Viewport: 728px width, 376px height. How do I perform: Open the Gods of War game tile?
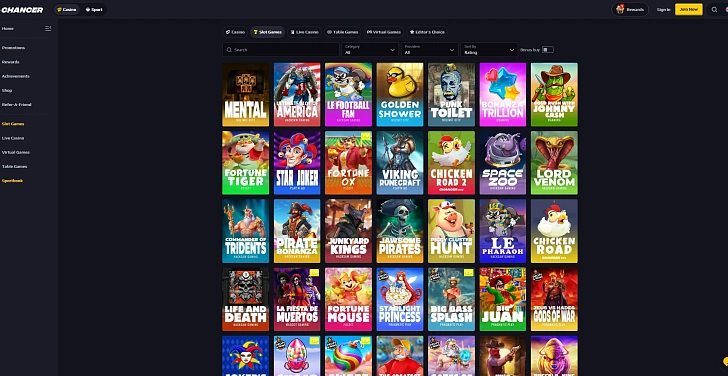[554, 299]
